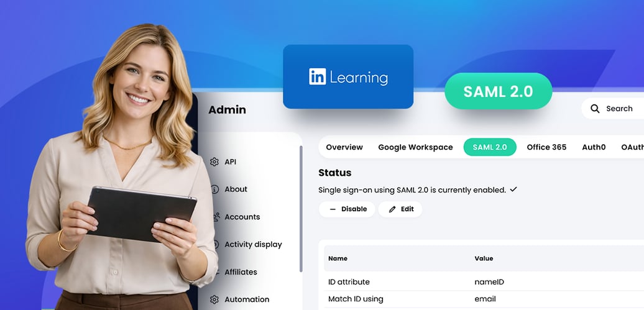
Task: Open the Overview tab
Action: 344,147
